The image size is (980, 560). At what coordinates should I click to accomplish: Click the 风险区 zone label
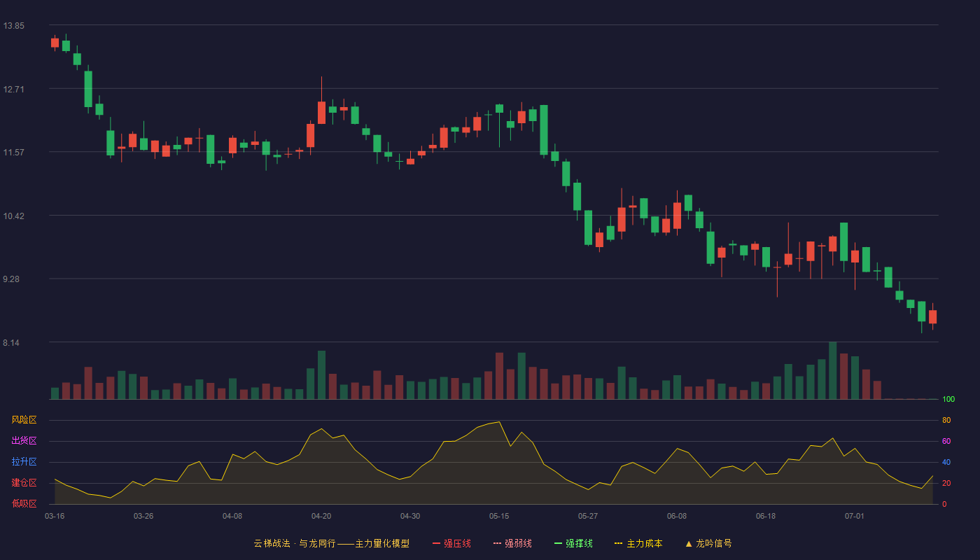click(x=24, y=420)
